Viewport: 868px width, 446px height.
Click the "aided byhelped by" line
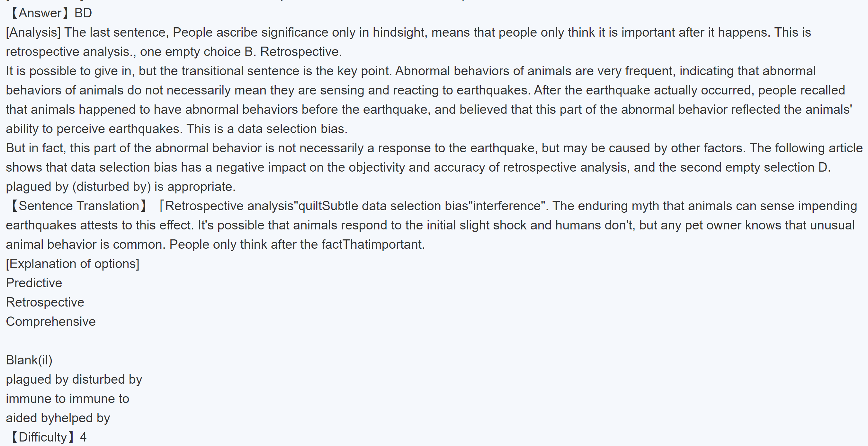58,418
